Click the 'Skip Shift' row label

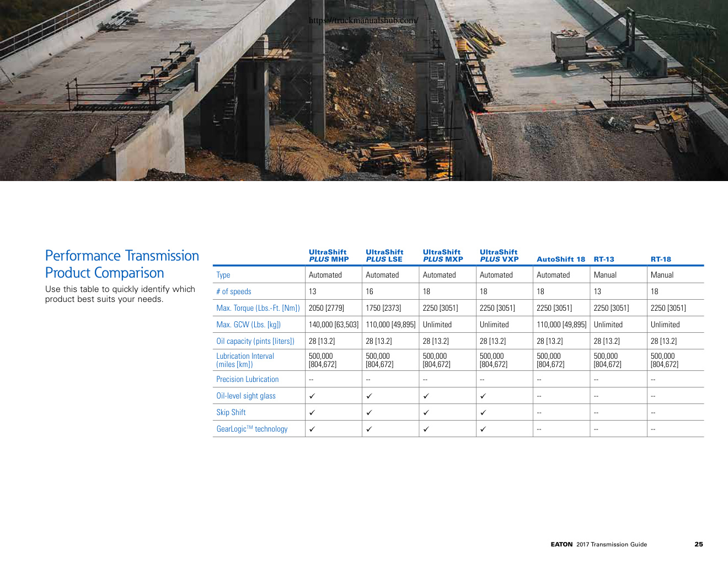231,412
